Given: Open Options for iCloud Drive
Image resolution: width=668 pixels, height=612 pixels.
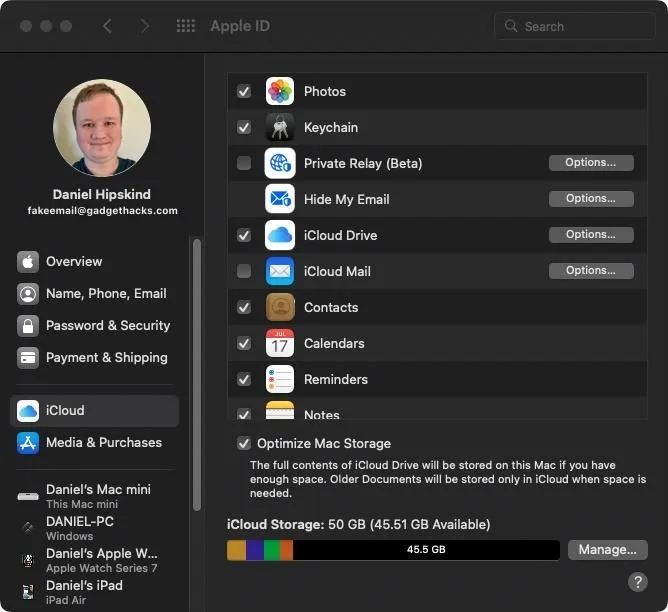Looking at the screenshot, I should pos(591,235).
